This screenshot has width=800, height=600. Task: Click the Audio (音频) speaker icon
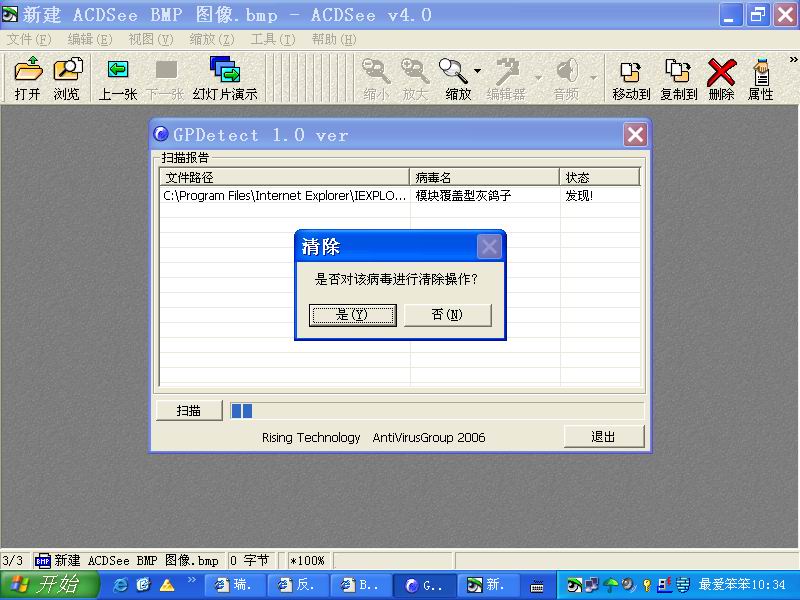[567, 70]
